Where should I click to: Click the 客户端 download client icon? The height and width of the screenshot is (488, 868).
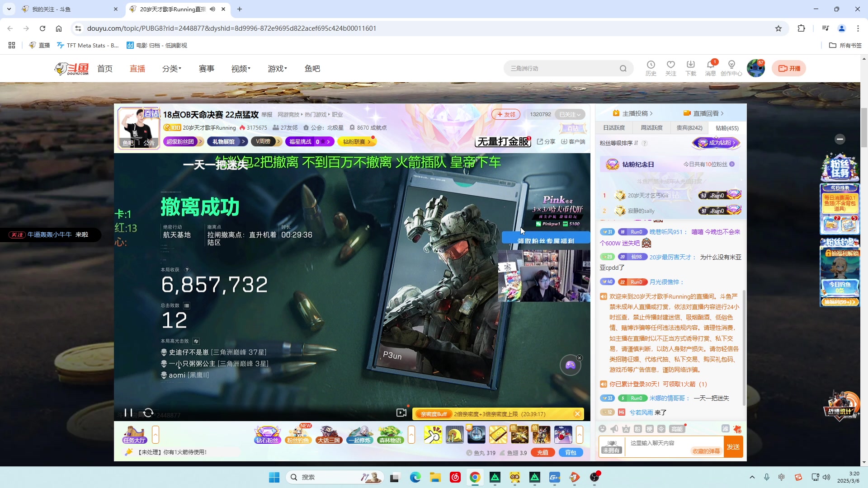point(573,141)
